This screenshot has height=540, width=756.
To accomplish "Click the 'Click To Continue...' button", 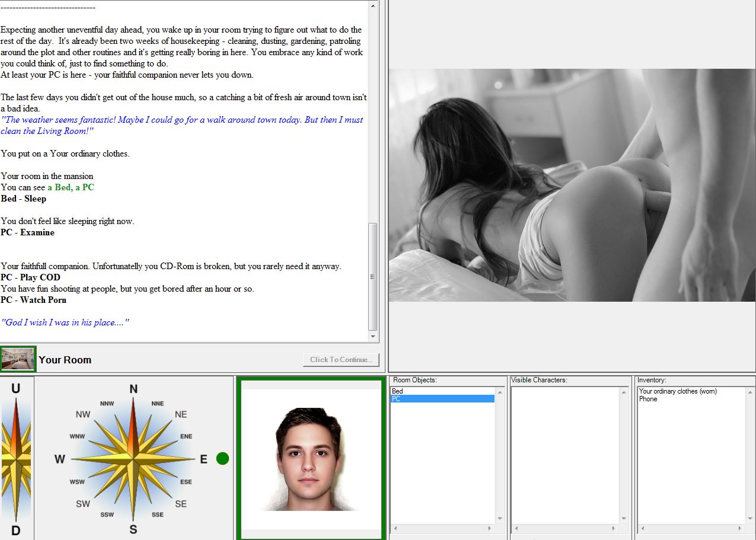I will click(340, 360).
